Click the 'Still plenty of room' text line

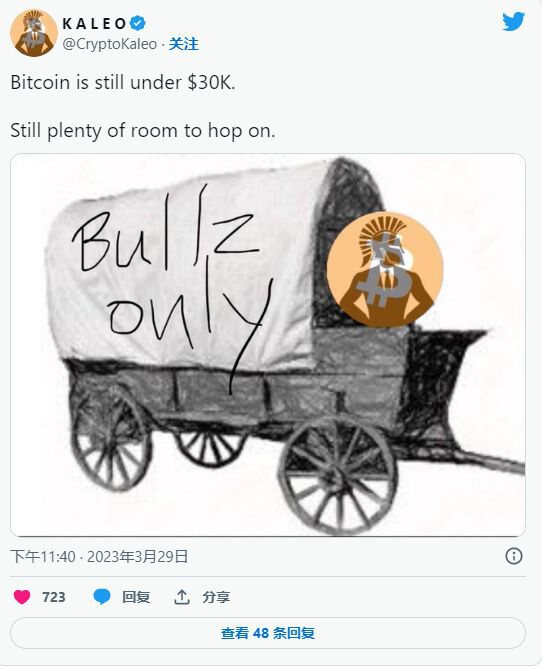(143, 131)
